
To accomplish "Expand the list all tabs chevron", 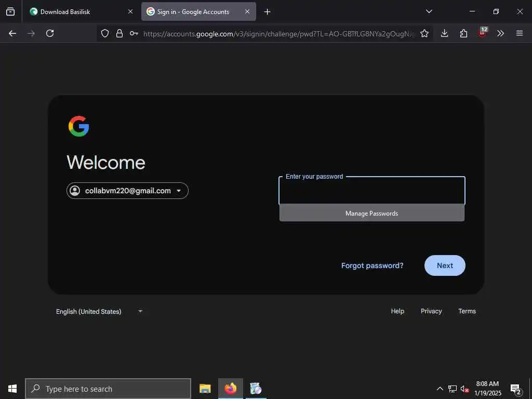I will click(429, 11).
